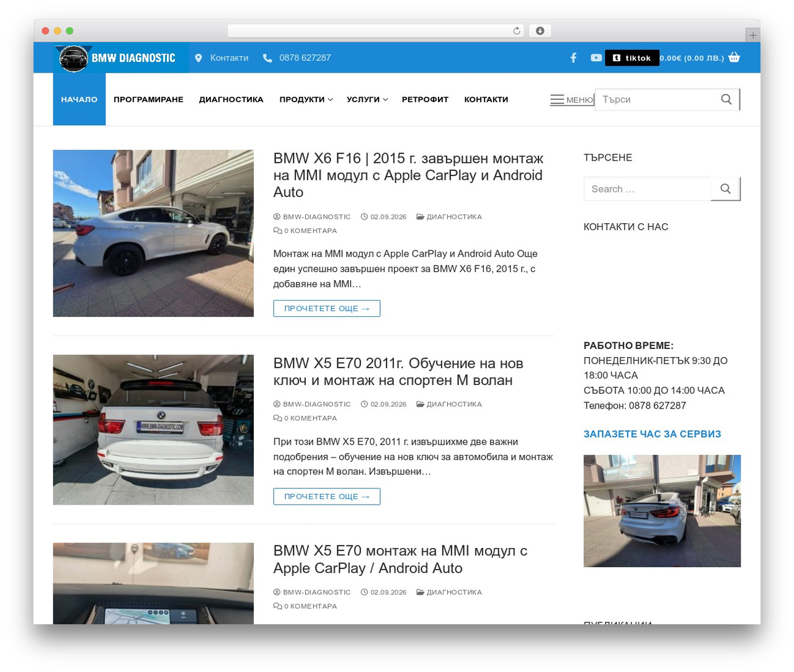The image size is (794, 672).
Task: Open the Facebook page icon
Action: [574, 58]
